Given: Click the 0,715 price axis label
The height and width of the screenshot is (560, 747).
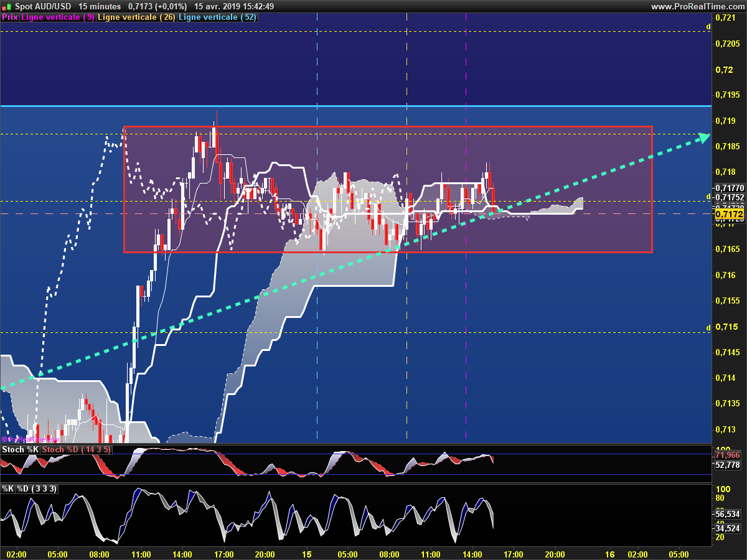Looking at the screenshot, I should click(x=726, y=327).
